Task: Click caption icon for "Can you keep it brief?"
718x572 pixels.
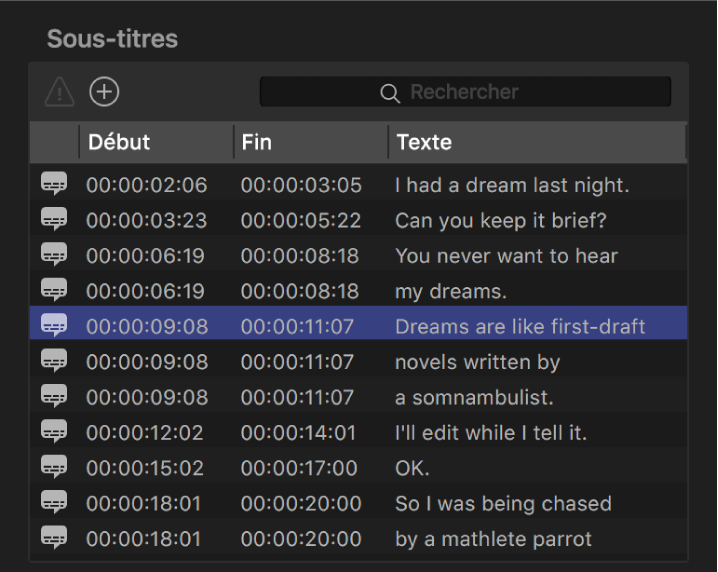Action: pos(55,219)
